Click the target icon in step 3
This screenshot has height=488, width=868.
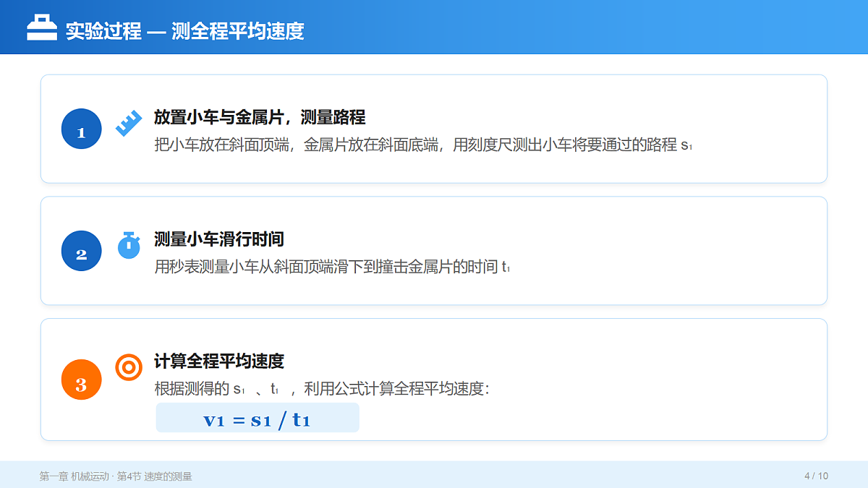(x=129, y=367)
